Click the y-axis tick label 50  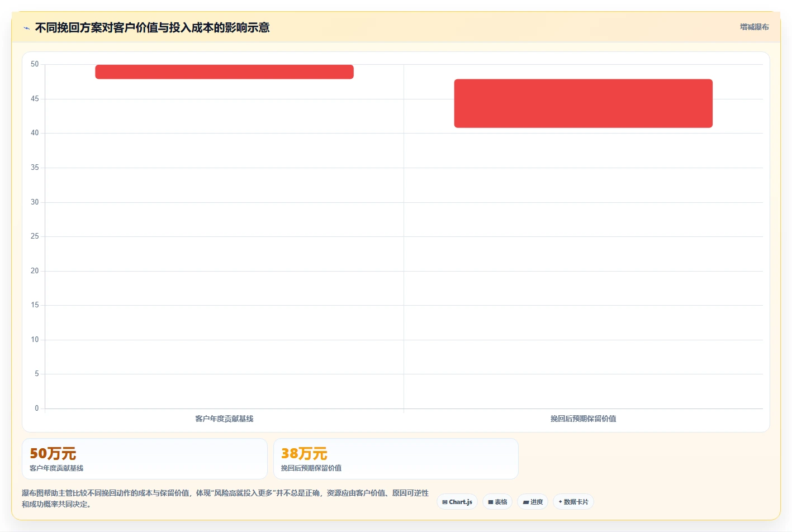coord(35,64)
